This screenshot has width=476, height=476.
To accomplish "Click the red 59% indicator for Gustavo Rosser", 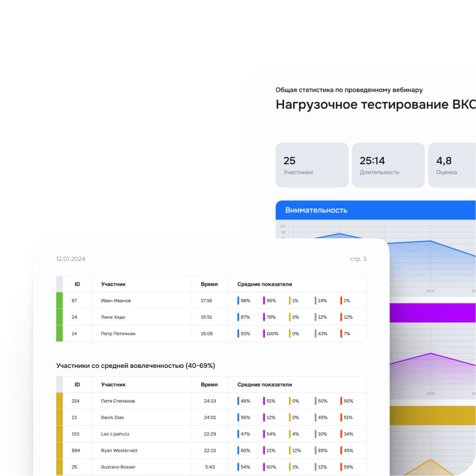I will pos(347,467).
